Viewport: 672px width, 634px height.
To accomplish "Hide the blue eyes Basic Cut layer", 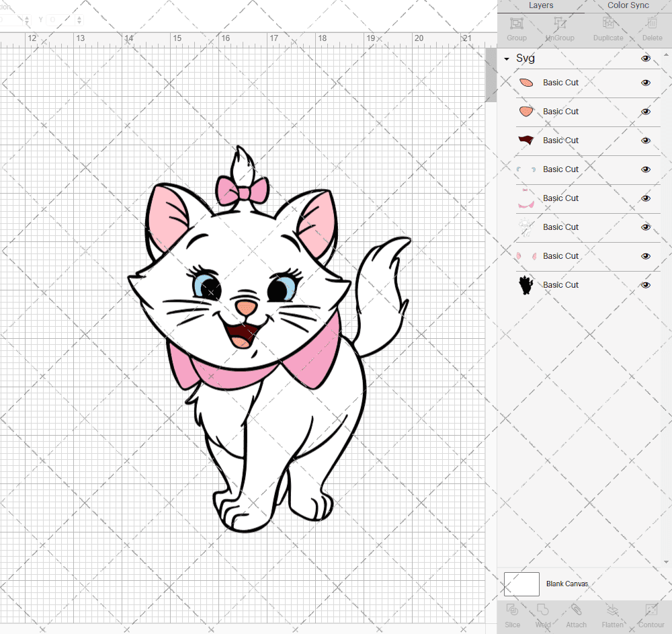I will point(645,169).
